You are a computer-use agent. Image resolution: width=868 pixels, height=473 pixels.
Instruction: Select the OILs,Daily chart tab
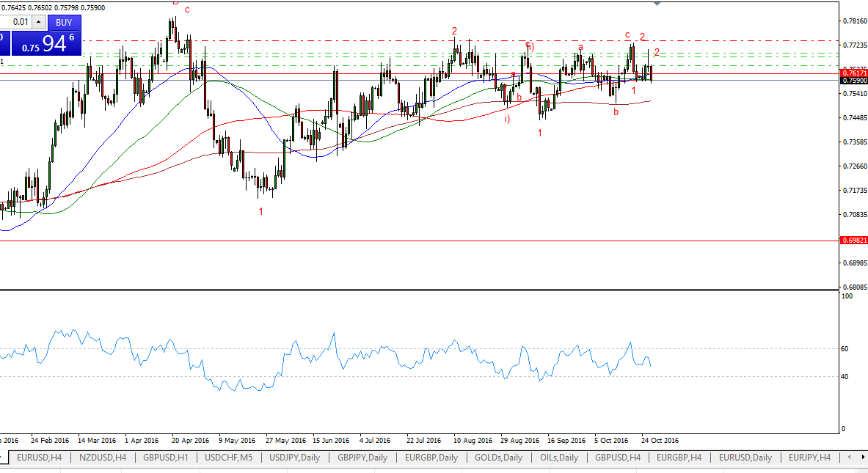(x=558, y=458)
